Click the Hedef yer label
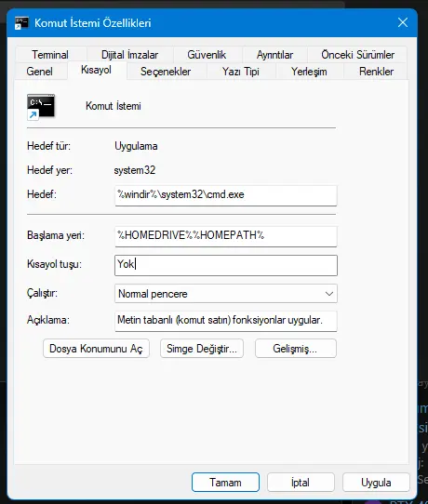This screenshot has width=428, height=504. tap(49, 170)
